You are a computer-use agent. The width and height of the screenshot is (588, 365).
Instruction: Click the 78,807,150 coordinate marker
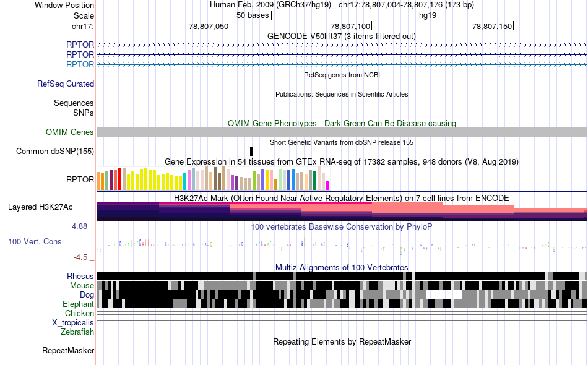tap(492, 26)
